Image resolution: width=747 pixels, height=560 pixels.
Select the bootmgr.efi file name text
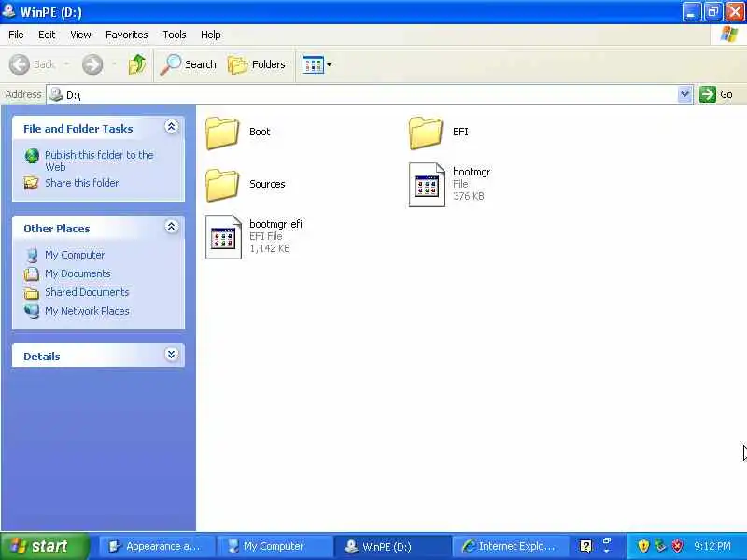(x=275, y=224)
